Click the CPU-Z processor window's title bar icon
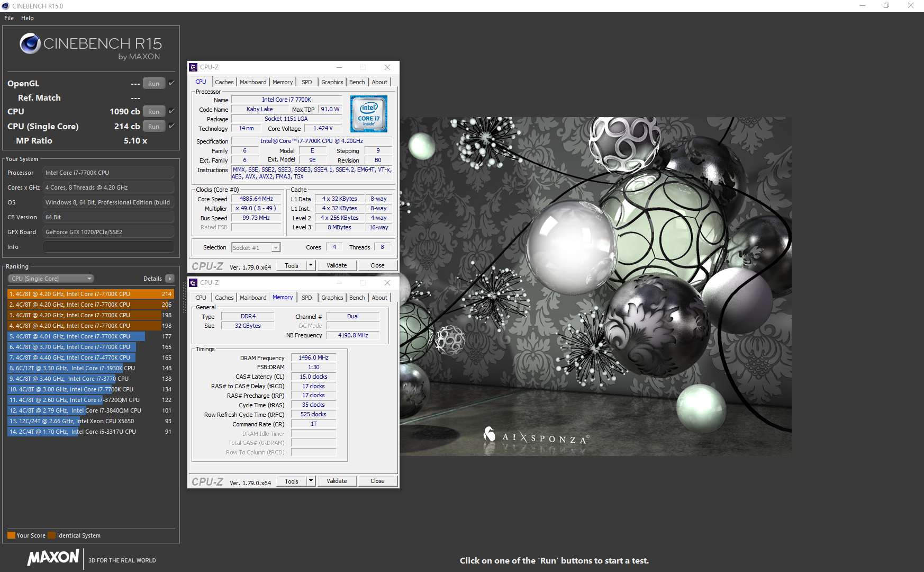This screenshot has height=572, width=924. click(193, 67)
